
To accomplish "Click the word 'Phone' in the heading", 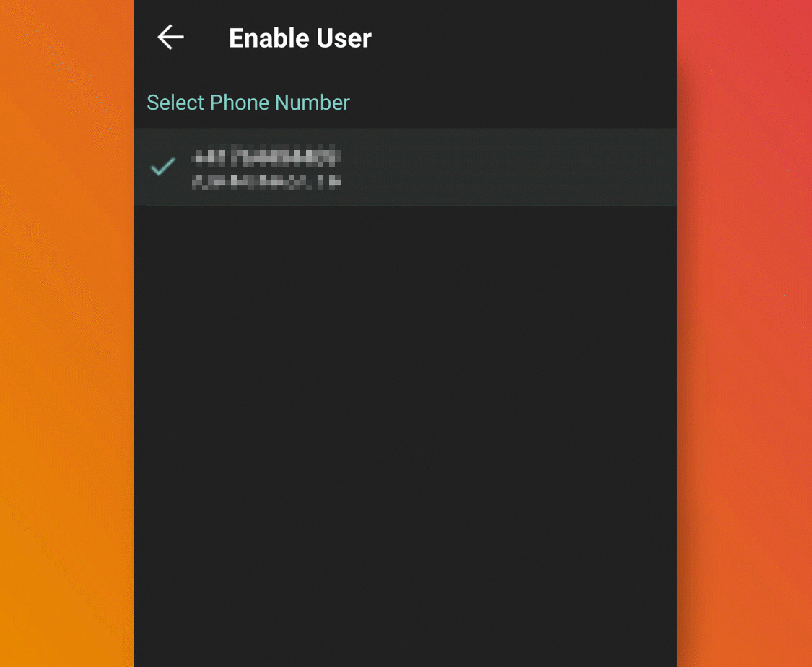I will tap(239, 103).
